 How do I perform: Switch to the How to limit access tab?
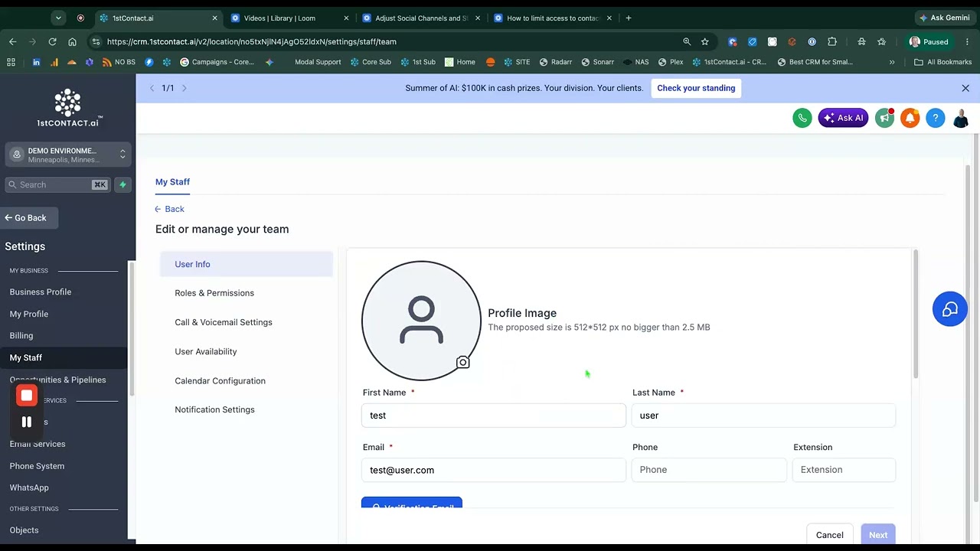coord(553,18)
